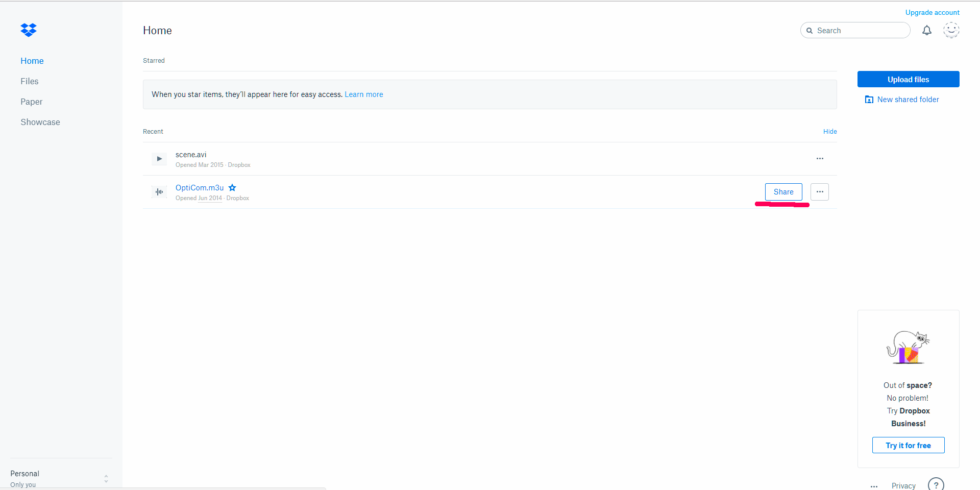Open scene.avi file name
Viewport: 980px width, 490px height.
pos(191,155)
